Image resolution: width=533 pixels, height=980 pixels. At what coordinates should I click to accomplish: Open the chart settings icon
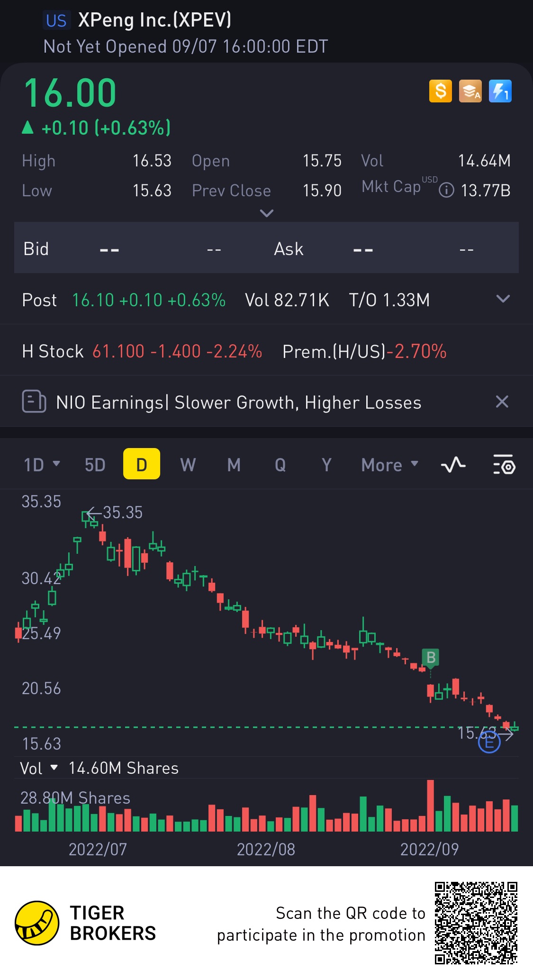[504, 465]
